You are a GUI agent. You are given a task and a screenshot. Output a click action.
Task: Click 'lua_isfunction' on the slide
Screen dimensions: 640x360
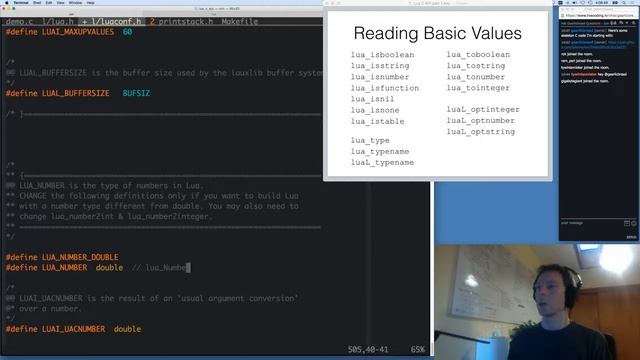(x=385, y=88)
